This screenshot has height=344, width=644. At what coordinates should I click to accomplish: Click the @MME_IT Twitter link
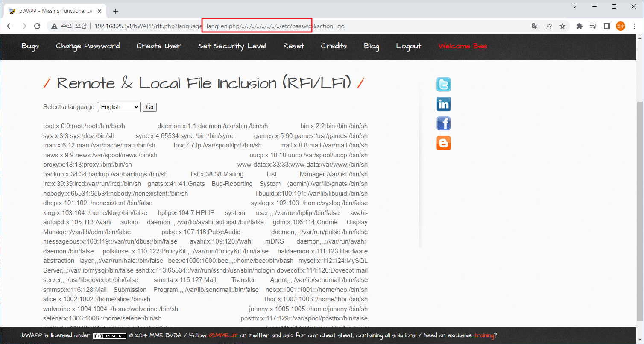click(223, 335)
